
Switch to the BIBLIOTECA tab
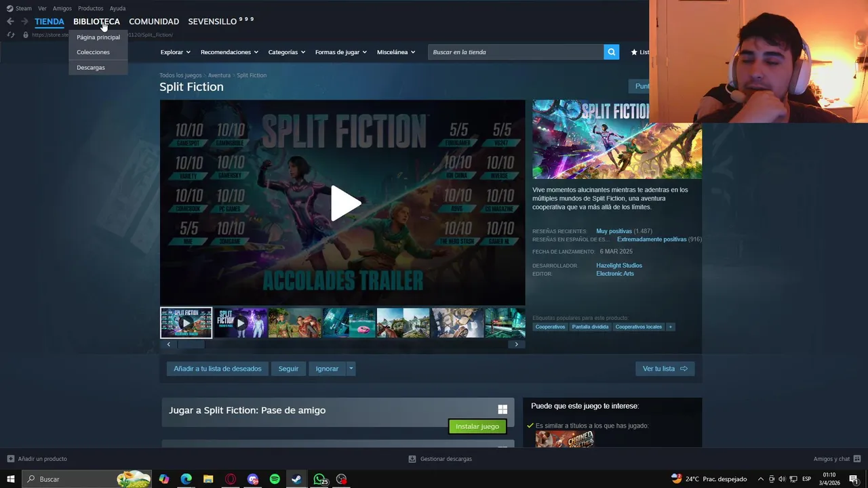click(96, 22)
